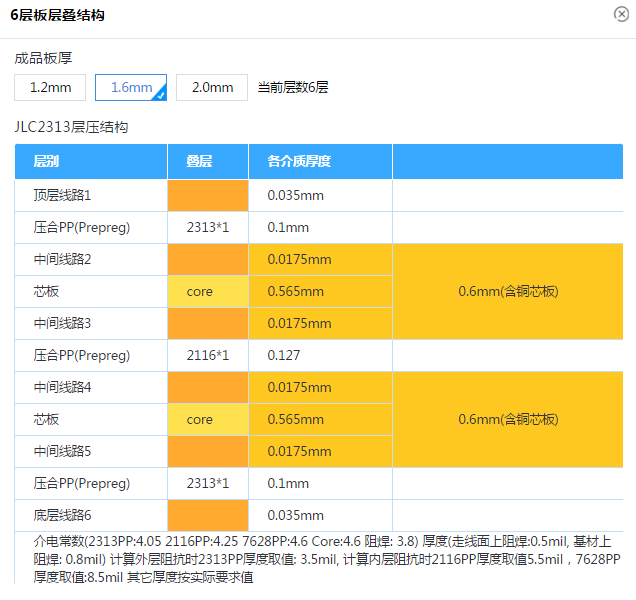Viewport: 636px width, 600px height.
Task: Click the 底层线路6 row label
Action: pyautogui.click(x=62, y=515)
